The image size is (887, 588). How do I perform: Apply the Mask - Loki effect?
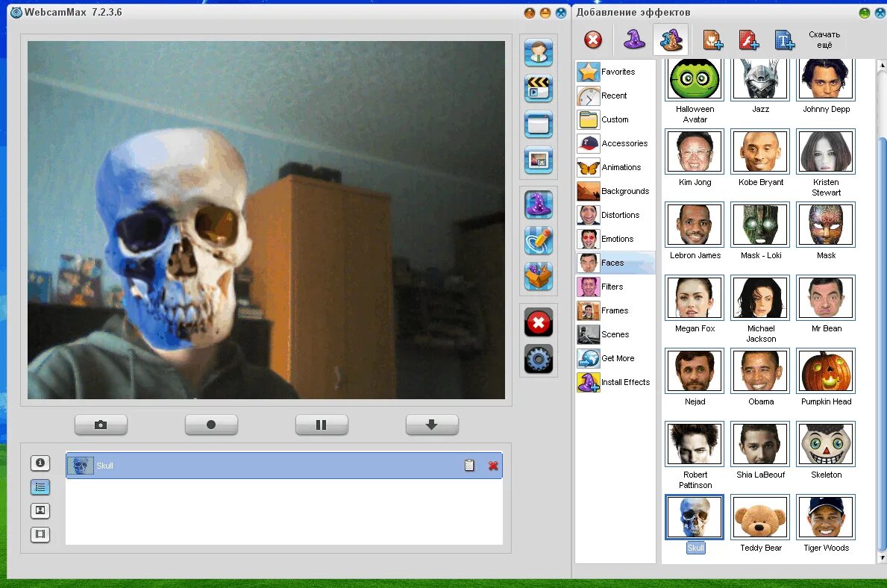(760, 225)
